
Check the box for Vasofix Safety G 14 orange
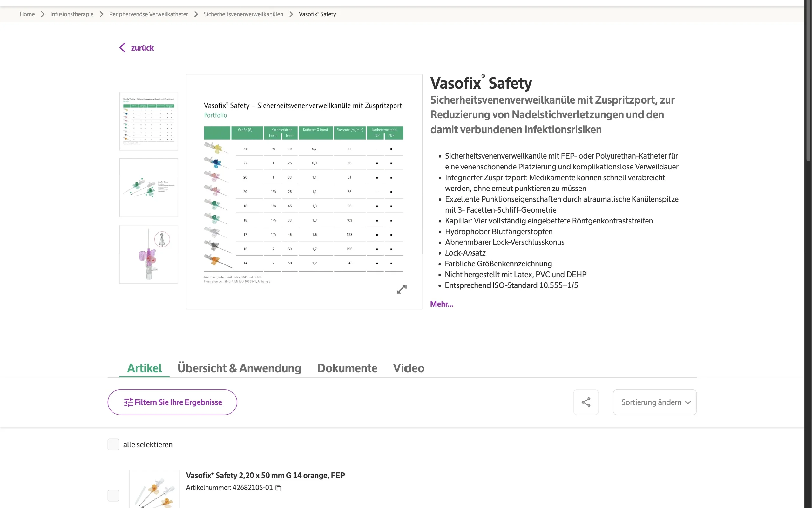[x=113, y=495]
